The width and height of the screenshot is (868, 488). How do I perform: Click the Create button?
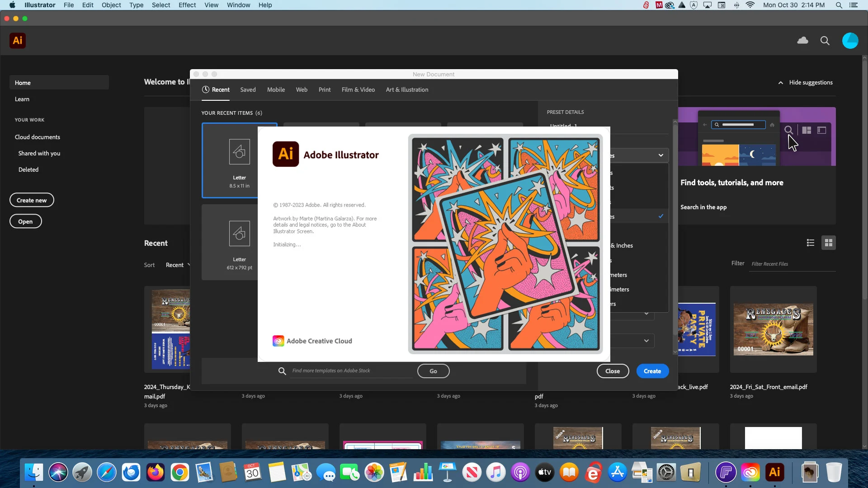(652, 371)
